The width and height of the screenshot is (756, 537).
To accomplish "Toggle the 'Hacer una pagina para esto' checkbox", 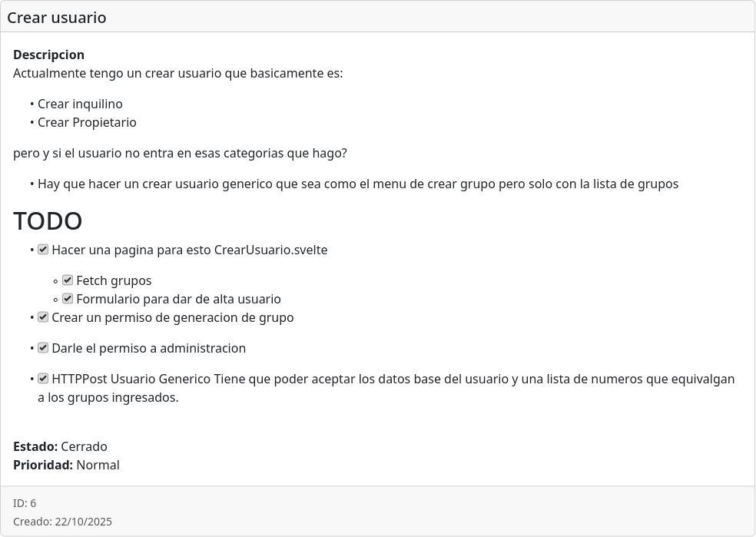I will [43, 250].
